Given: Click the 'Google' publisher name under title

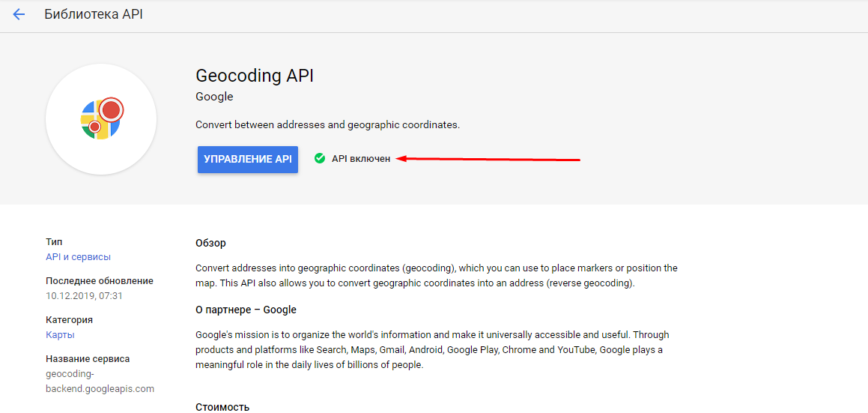Looking at the screenshot, I should [215, 97].
